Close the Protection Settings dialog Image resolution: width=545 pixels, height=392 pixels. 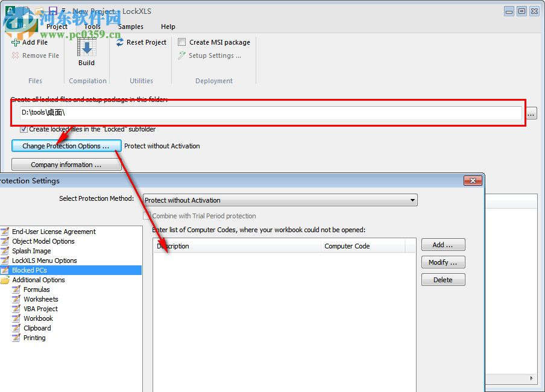click(x=473, y=180)
